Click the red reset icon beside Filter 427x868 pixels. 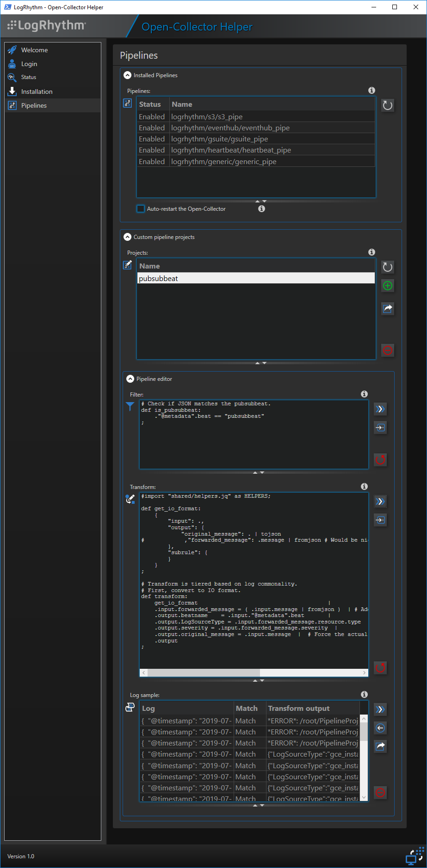380,460
